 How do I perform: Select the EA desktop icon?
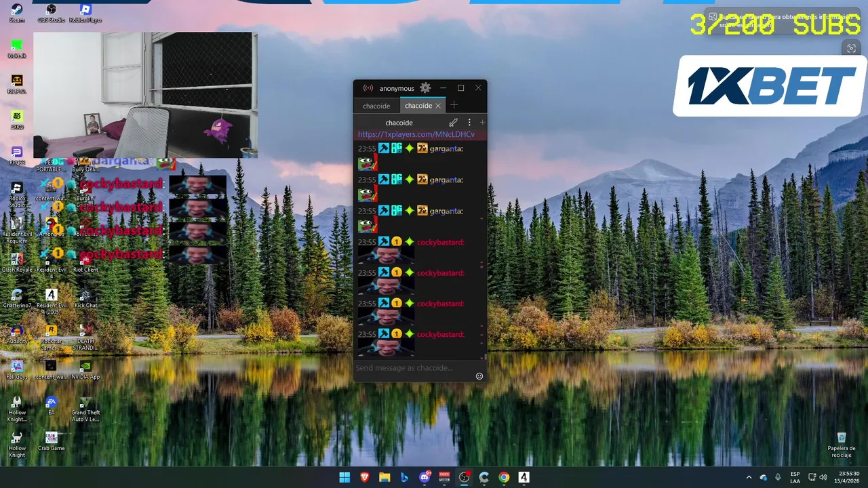click(x=51, y=406)
